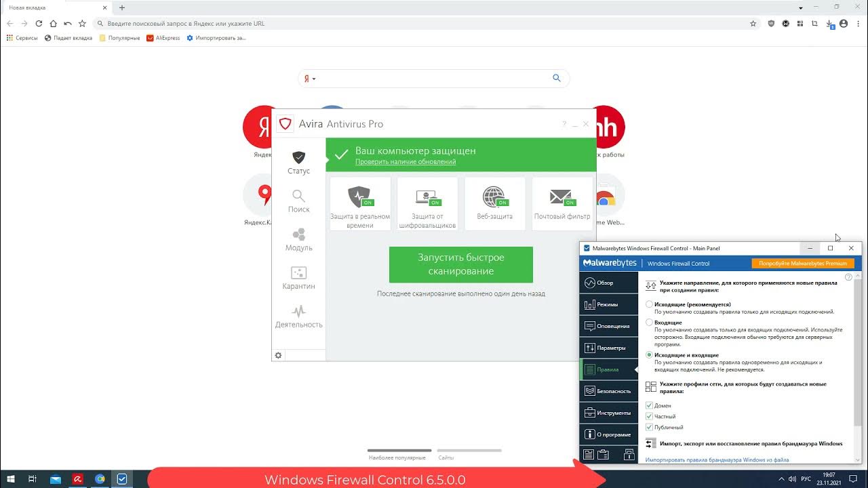The height and width of the screenshot is (488, 868).
Task: Open the Режимы section in Firewall Control
Action: point(609,304)
